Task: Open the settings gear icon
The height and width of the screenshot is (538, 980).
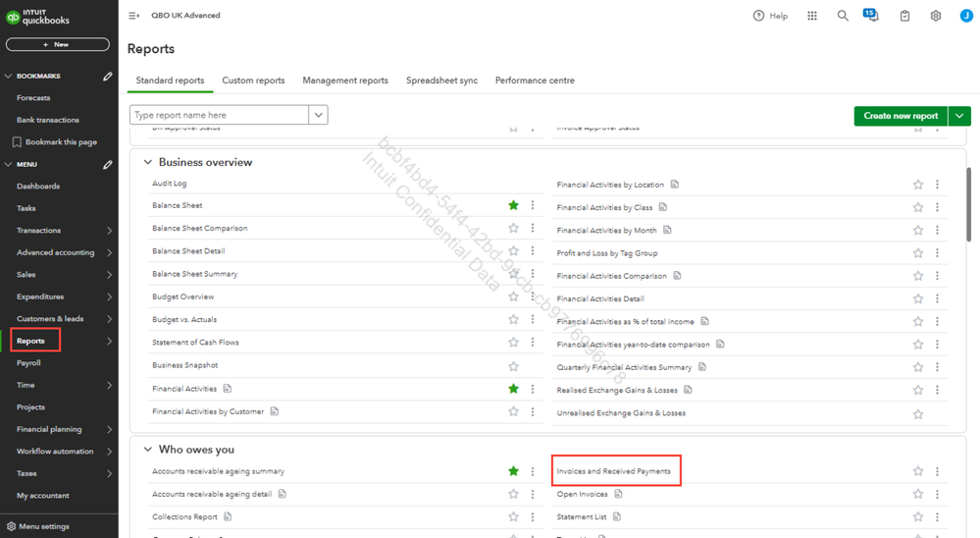Action: coord(935,16)
